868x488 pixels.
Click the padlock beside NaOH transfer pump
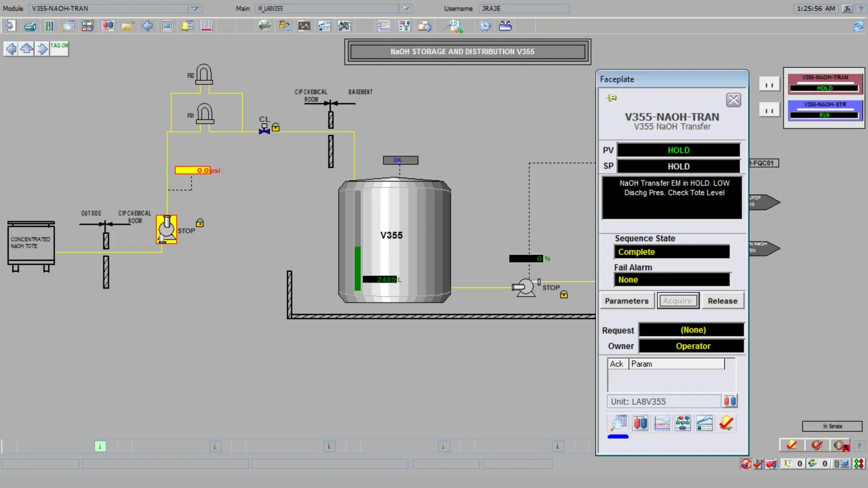200,223
